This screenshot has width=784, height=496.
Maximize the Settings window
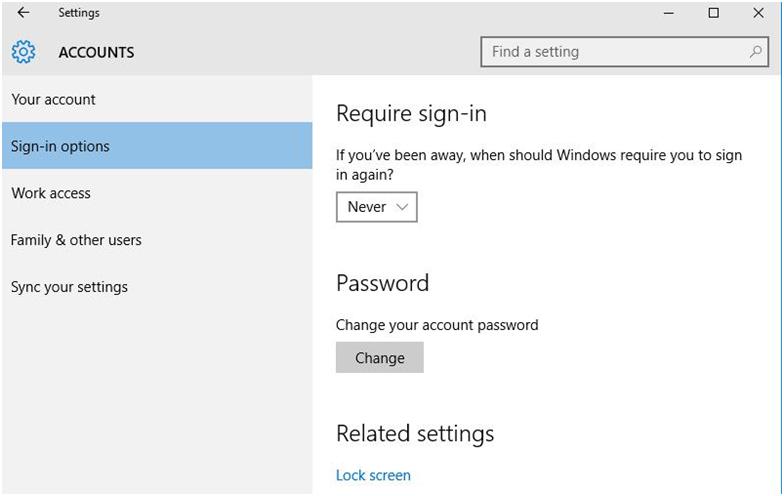click(x=713, y=13)
